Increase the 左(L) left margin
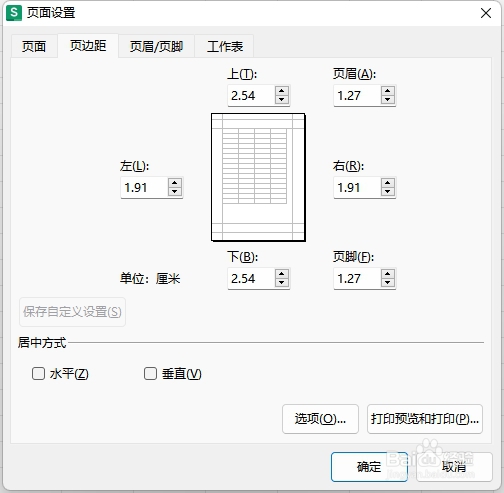Screen dimensions: 504x493 tap(175, 183)
